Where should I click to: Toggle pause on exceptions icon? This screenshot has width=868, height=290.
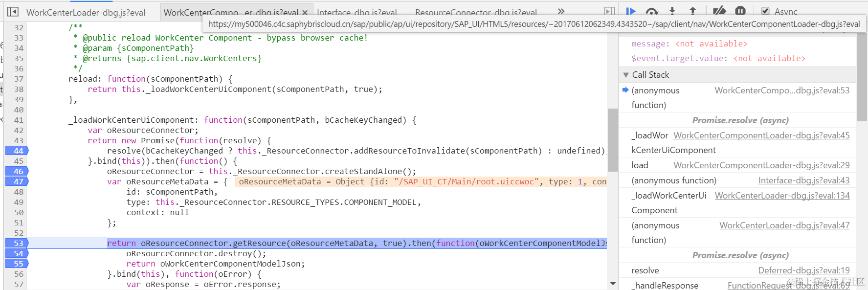pyautogui.click(x=740, y=11)
